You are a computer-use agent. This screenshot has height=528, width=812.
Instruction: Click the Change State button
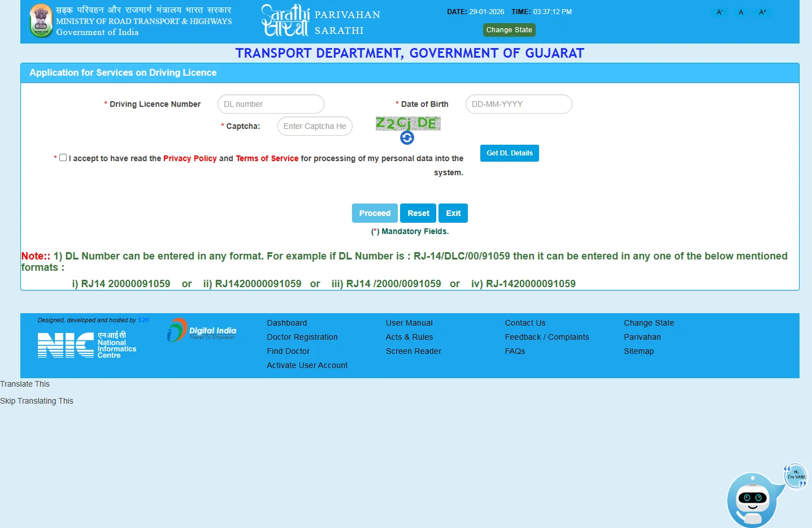[x=509, y=29]
